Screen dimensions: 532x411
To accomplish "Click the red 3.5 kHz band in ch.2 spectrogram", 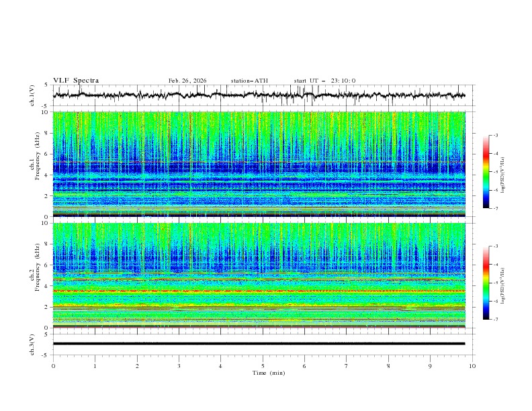I will pos(259,291).
